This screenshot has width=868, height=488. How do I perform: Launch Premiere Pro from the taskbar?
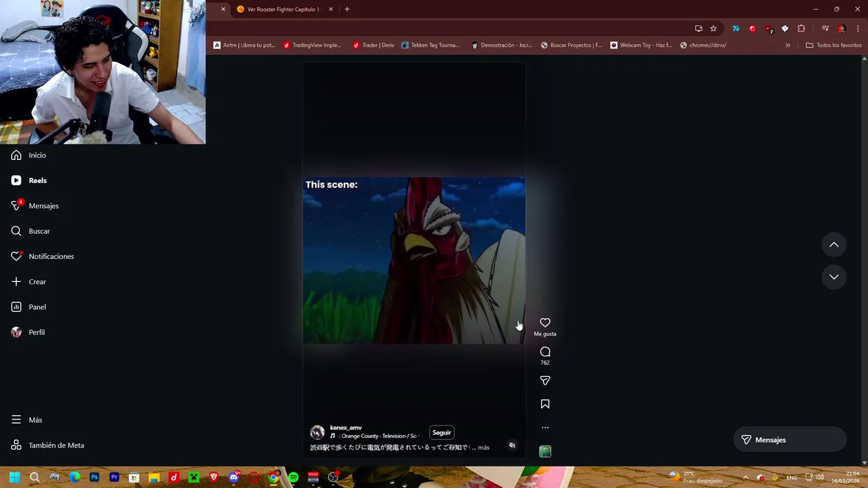tap(114, 477)
